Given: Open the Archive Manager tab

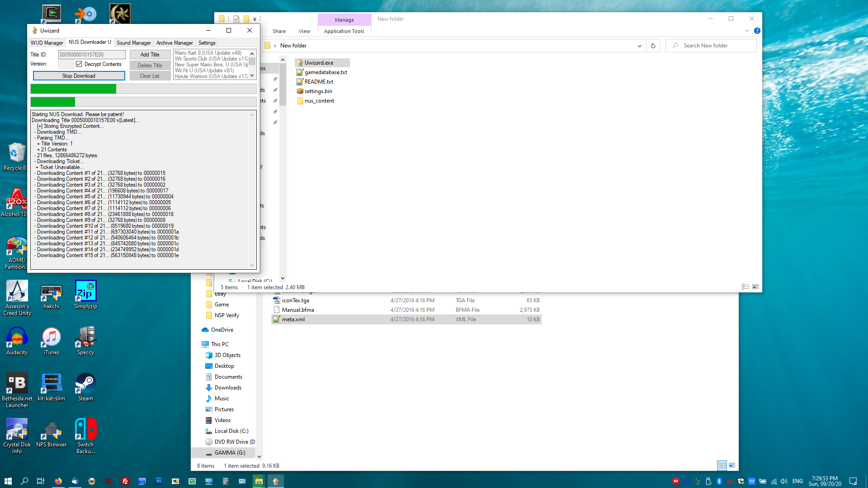Looking at the screenshot, I should click(x=175, y=43).
